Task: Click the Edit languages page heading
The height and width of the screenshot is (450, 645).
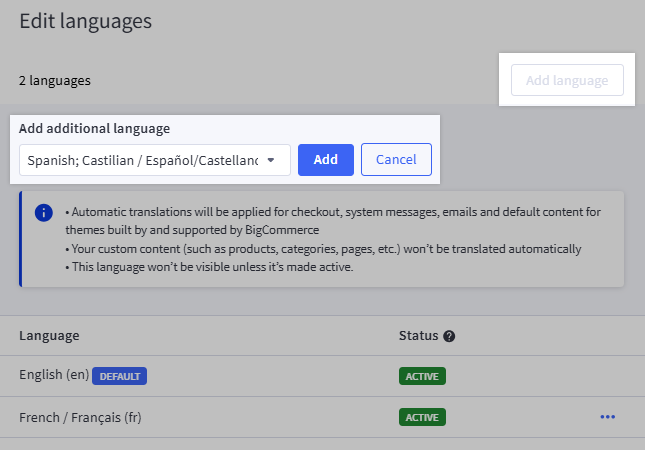Action: 86,21
